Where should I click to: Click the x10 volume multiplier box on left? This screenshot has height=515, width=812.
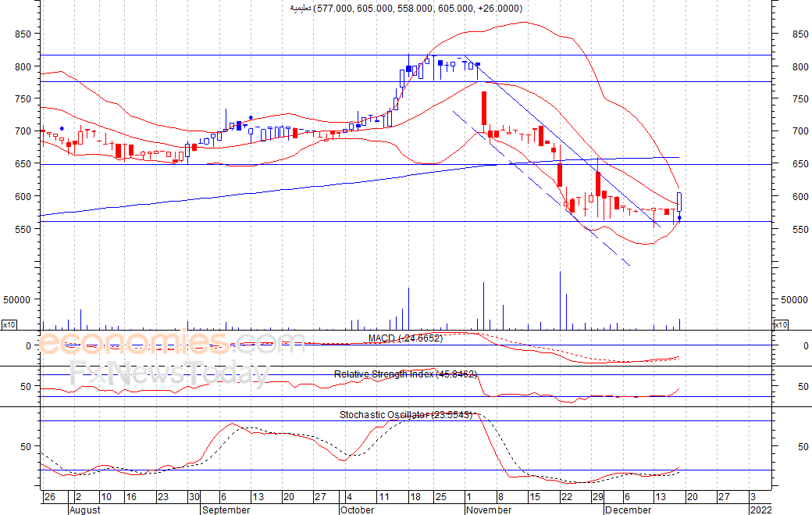9,325
